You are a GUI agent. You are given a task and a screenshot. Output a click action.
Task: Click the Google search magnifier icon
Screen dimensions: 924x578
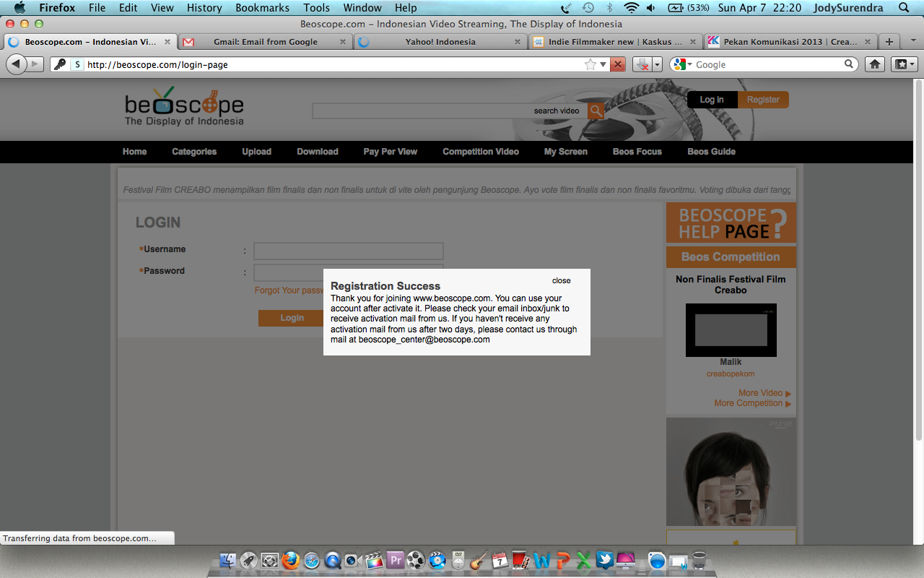pos(850,64)
